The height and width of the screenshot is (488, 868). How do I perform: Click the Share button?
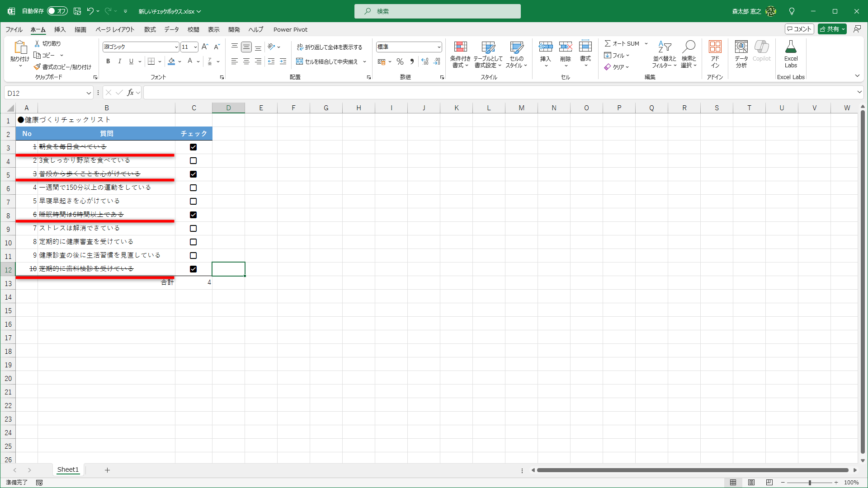(830, 29)
